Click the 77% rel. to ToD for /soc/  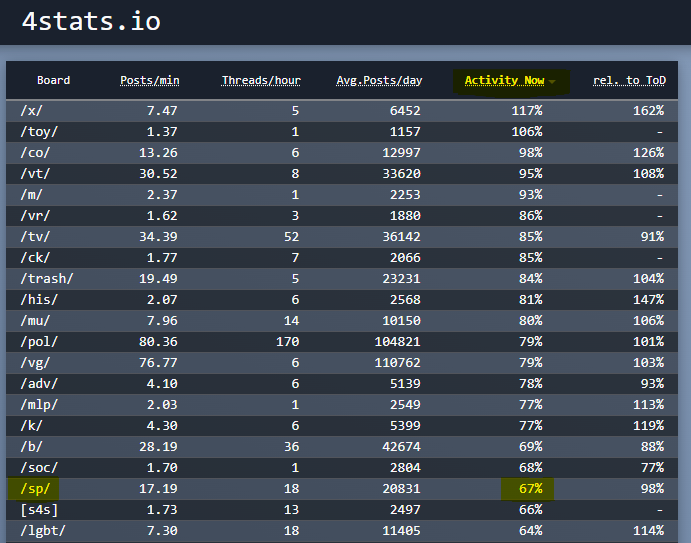pos(652,468)
